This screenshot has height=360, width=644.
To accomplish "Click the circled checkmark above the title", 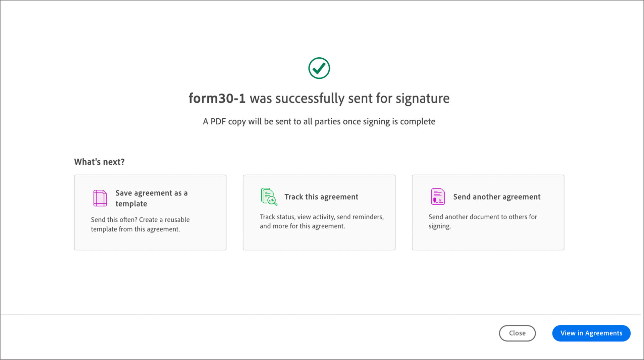I will click(319, 68).
